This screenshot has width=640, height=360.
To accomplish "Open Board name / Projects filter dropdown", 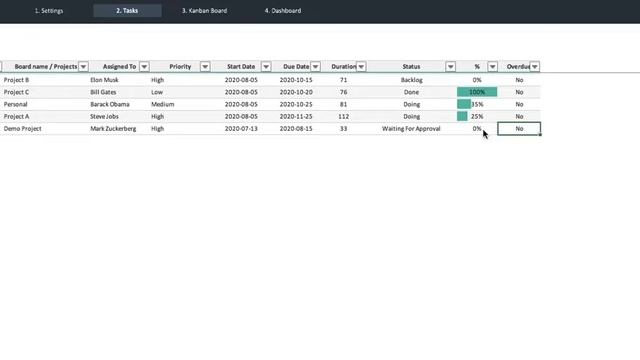I will coord(83,67).
